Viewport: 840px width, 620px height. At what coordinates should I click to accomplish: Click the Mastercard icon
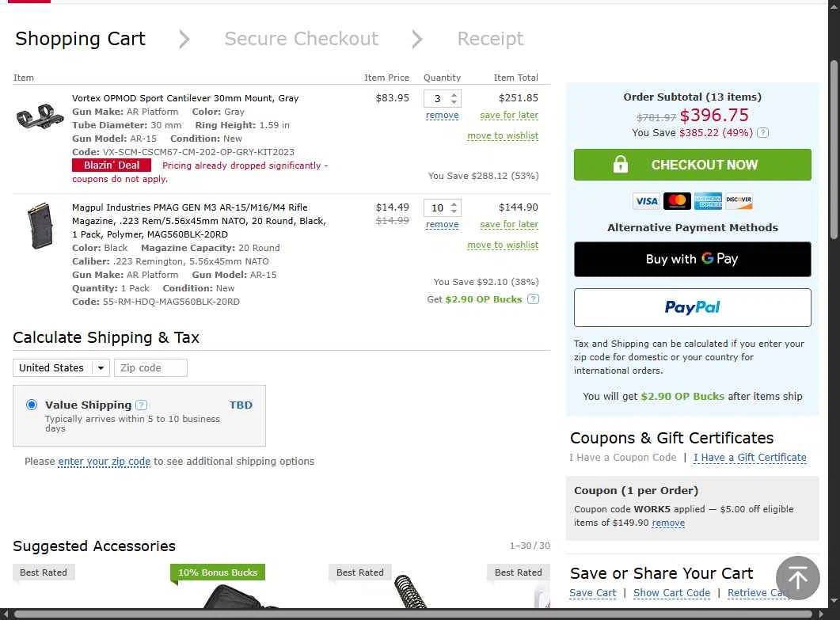click(677, 201)
